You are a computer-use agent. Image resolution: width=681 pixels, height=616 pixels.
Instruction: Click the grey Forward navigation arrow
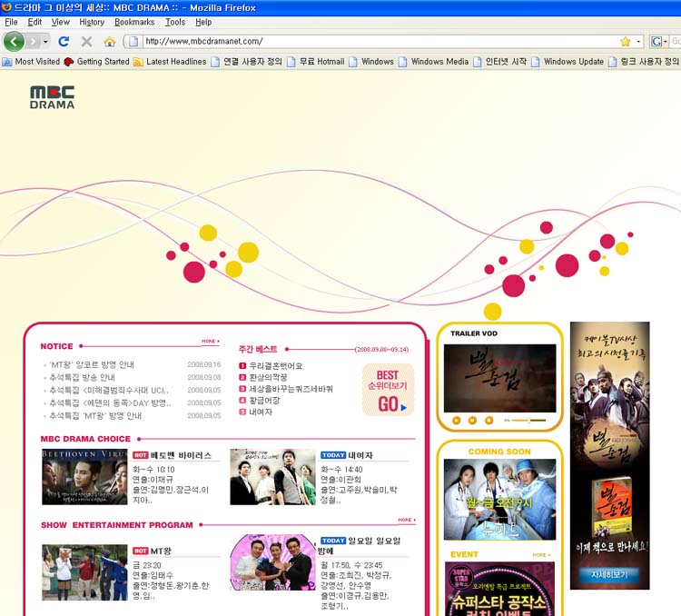point(33,42)
